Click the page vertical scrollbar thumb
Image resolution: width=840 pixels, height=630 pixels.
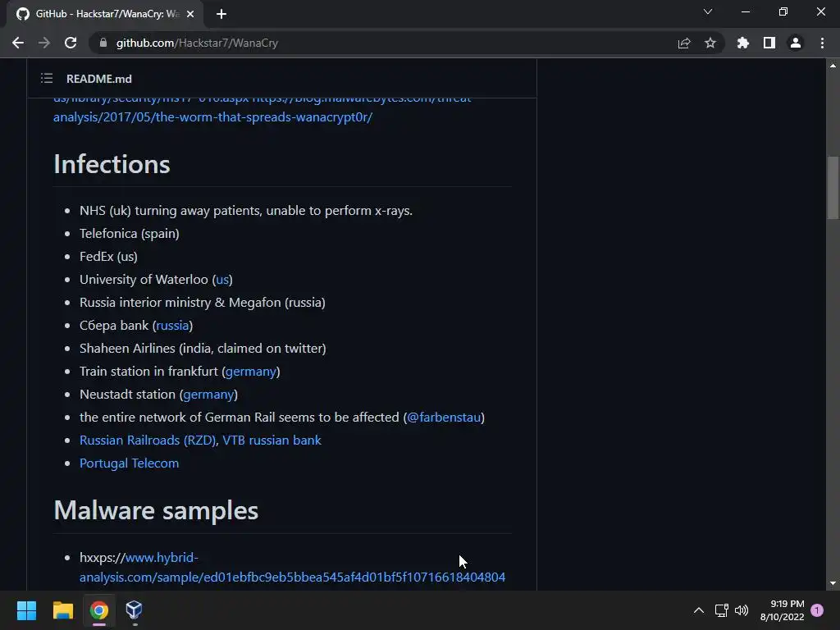pos(833,188)
